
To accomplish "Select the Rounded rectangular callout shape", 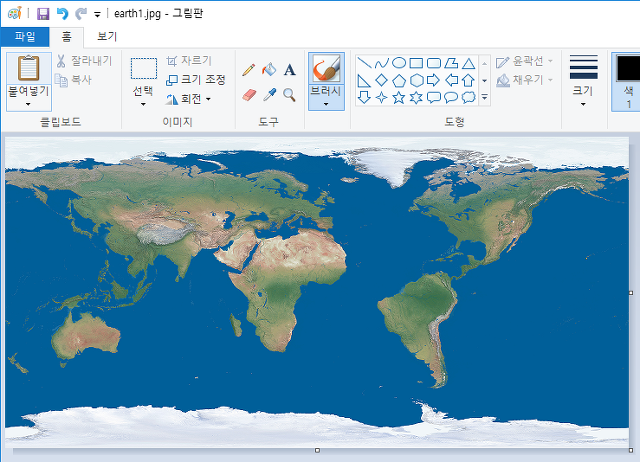I will coord(433,98).
